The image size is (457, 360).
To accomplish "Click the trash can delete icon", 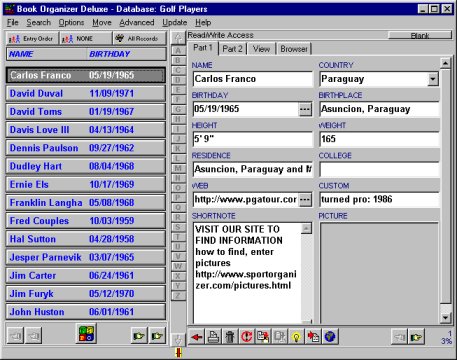I will pos(230,337).
